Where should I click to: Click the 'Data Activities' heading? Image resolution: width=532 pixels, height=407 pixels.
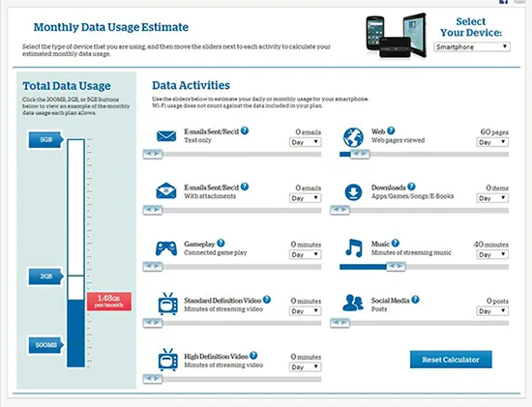[191, 85]
